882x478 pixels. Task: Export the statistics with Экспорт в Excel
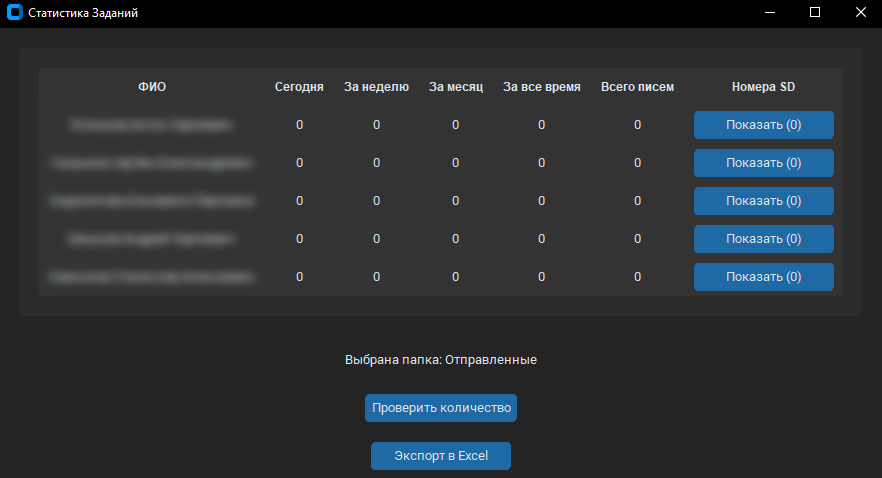point(440,456)
